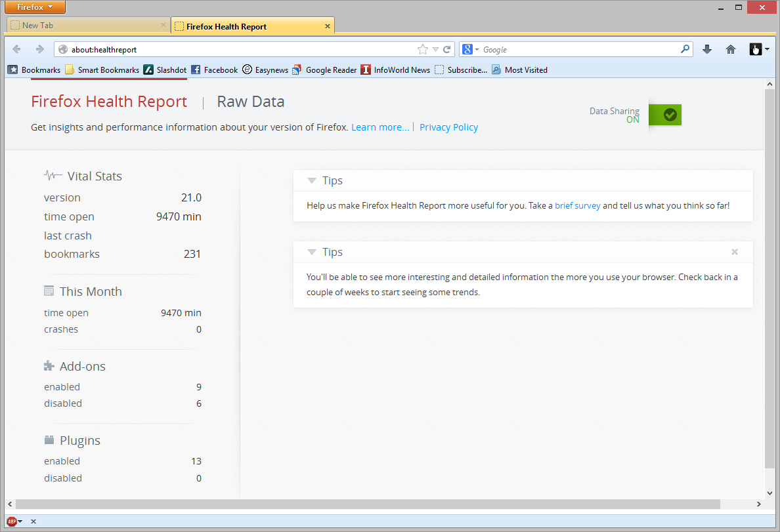The image size is (780, 532).
Task: Click the last crash label
Action: (68, 235)
